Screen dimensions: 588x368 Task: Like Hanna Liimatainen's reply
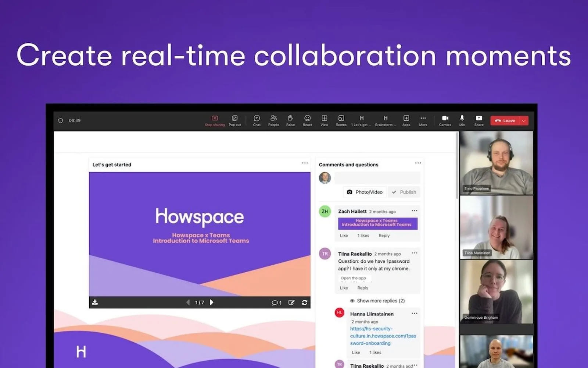click(x=356, y=352)
